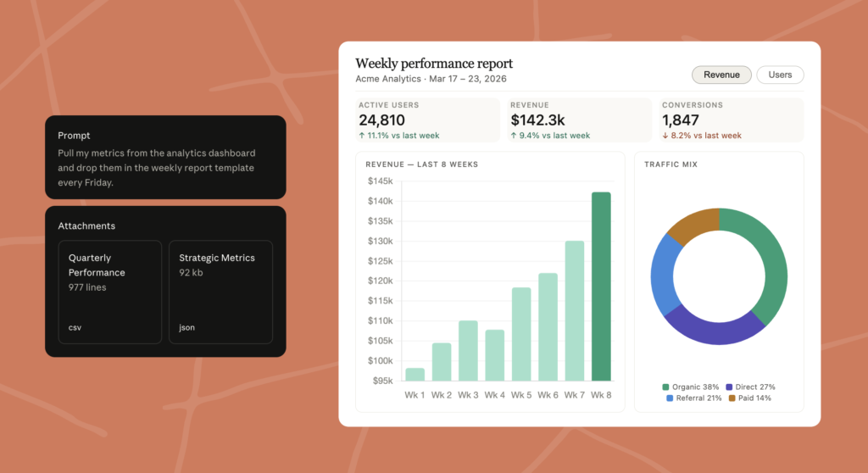Click the 92 kb file size text
The width and height of the screenshot is (868, 473).
coord(191,272)
